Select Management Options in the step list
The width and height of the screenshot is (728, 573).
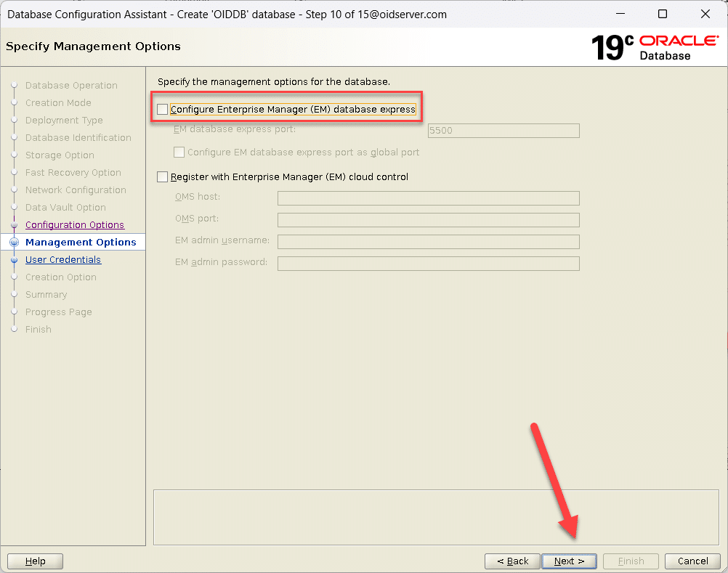click(x=80, y=243)
